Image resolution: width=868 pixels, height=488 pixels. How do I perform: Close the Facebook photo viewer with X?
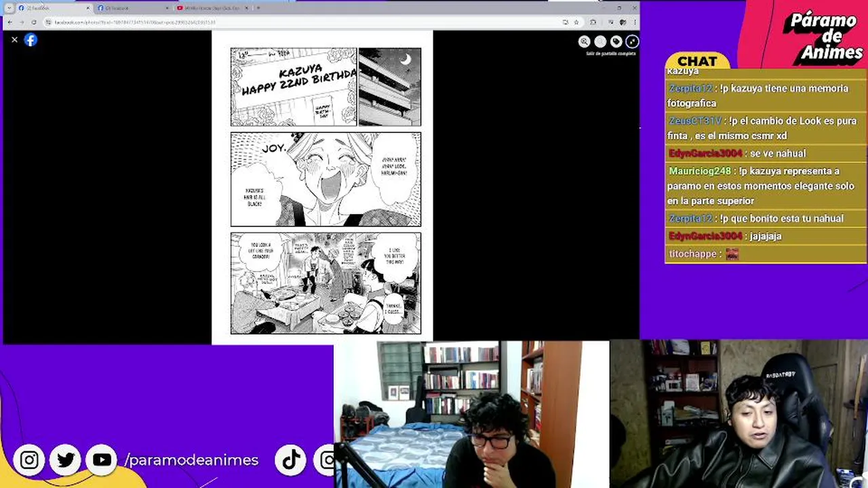[x=14, y=40]
